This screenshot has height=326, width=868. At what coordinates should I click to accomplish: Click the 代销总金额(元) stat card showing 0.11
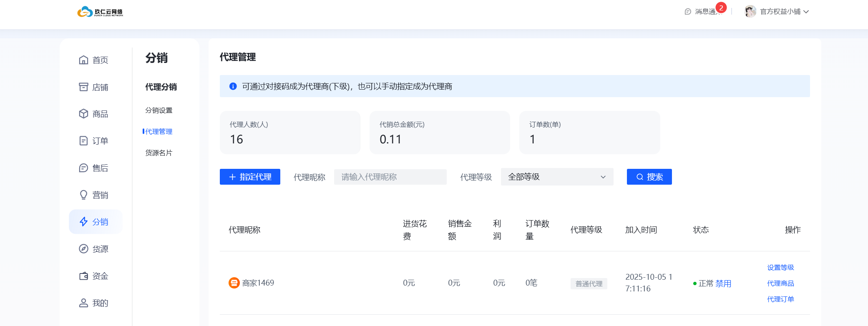pyautogui.click(x=440, y=133)
